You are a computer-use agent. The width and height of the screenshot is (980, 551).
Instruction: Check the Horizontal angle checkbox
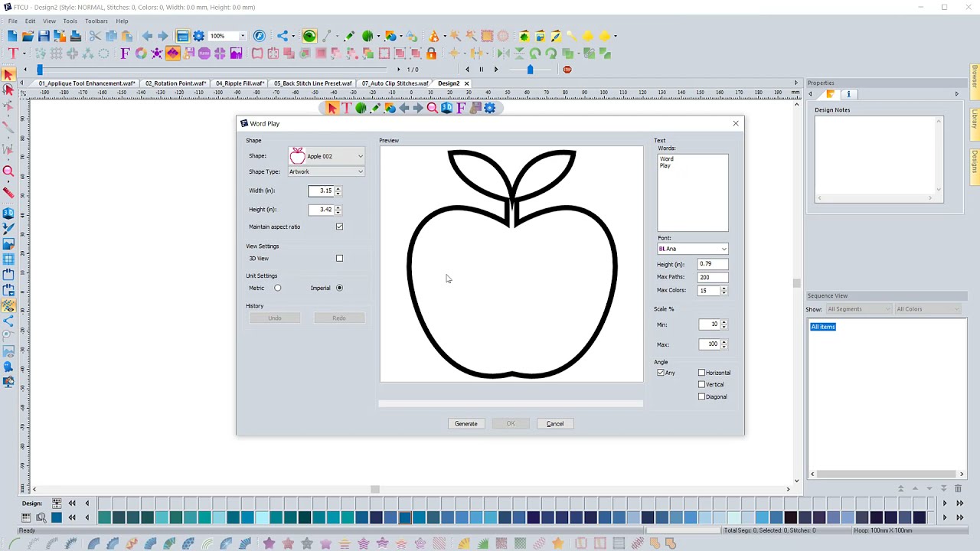(701, 373)
